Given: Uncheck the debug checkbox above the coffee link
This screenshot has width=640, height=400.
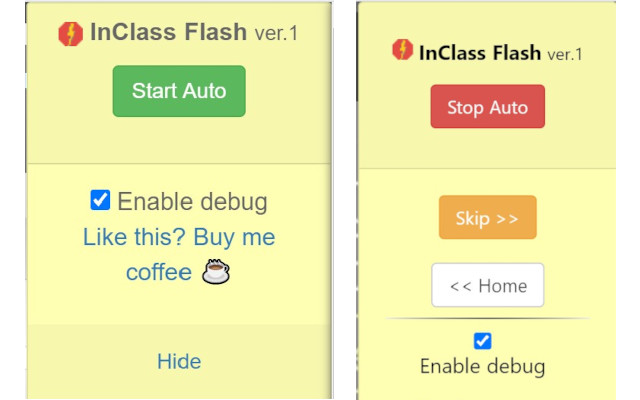Looking at the screenshot, I should coord(100,201).
